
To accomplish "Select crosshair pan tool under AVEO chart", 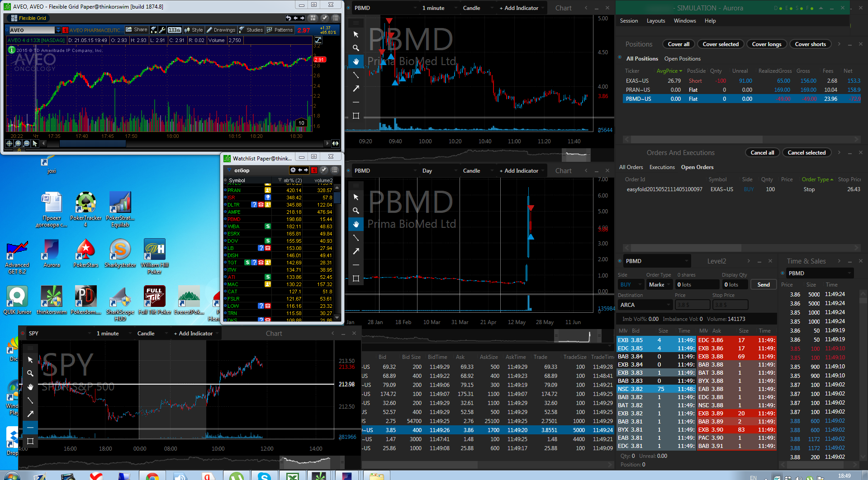I will pyautogui.click(x=9, y=143).
